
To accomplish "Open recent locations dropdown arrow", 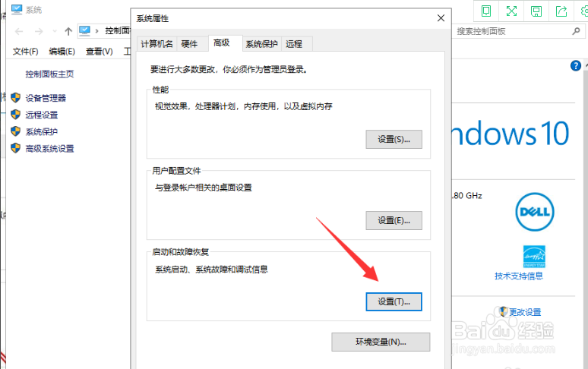I will point(55,31).
